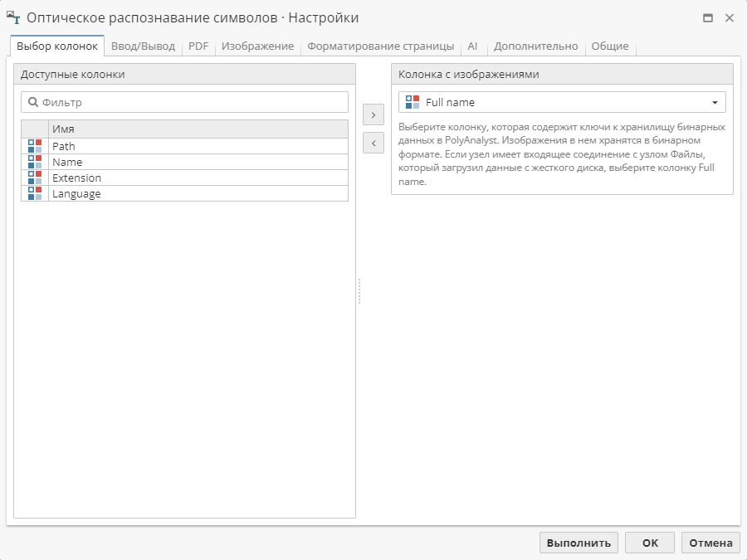
Task: Click the Full name column icon inside the dropdown
Action: [x=412, y=101]
